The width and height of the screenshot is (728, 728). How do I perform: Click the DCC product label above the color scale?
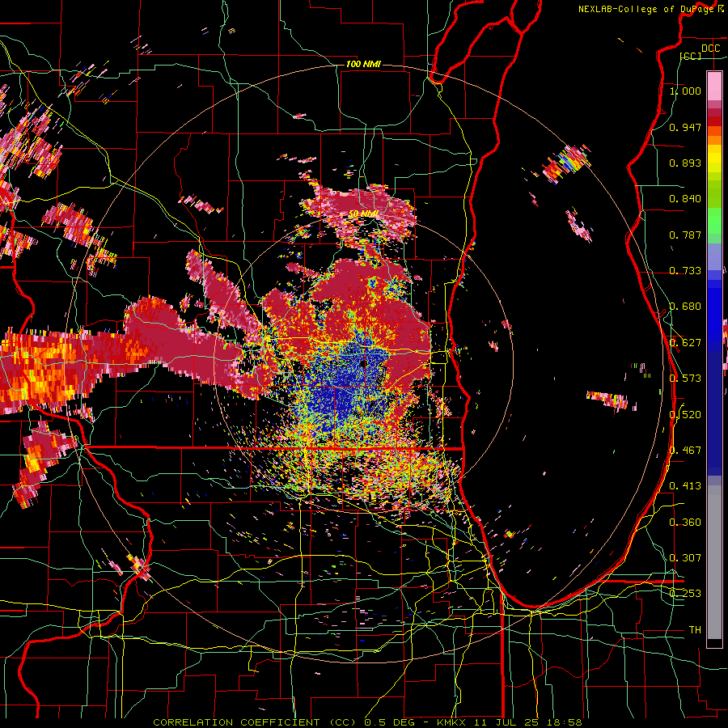pyautogui.click(x=710, y=49)
